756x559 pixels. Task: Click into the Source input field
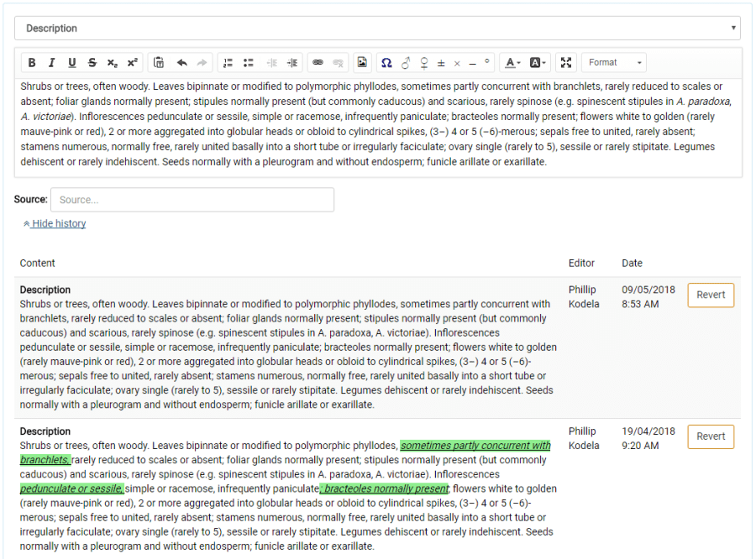pyautogui.click(x=192, y=200)
